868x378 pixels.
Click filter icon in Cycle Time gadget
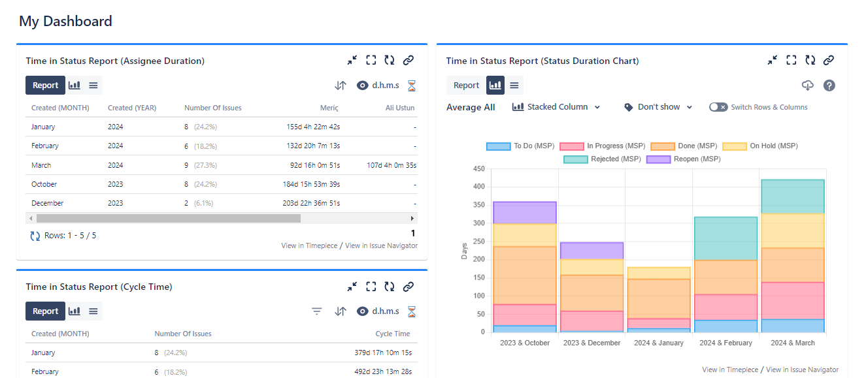point(317,311)
